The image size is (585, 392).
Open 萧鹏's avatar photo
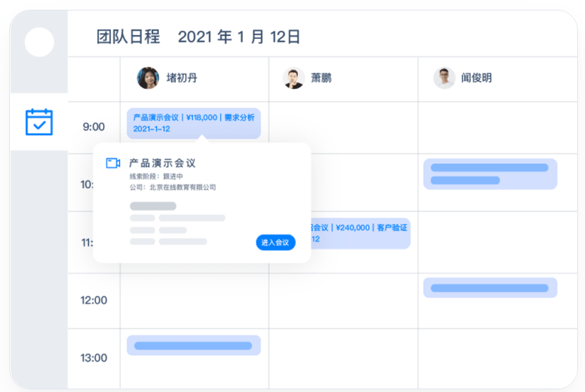[294, 78]
